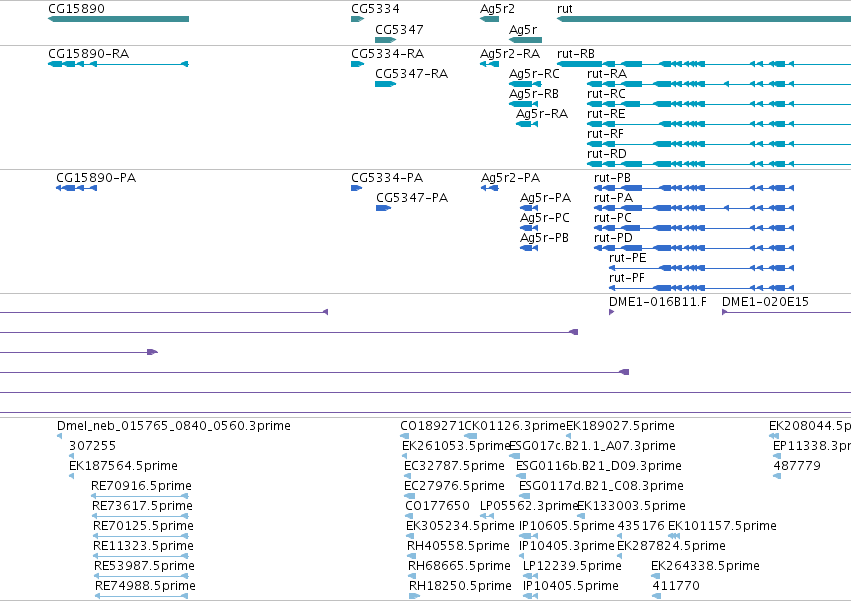This screenshot has width=851, height=601.
Task: Select the DME1-020E15 feature label
Action: (765, 302)
